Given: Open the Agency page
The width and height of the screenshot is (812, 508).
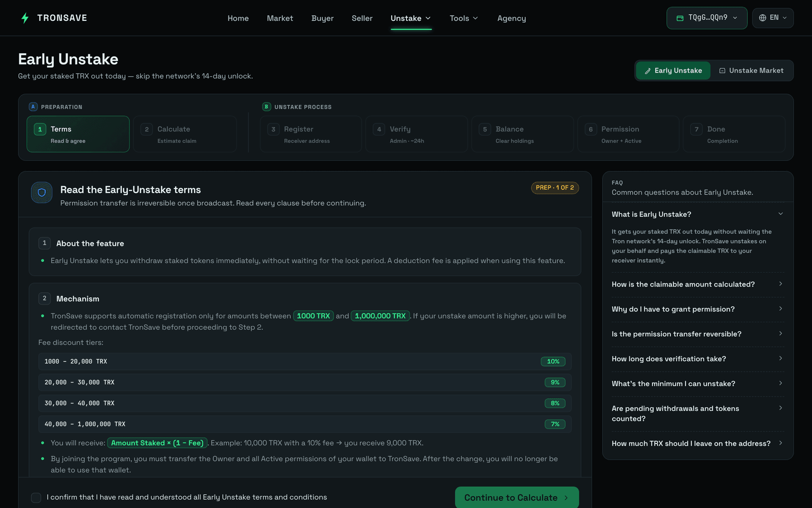Looking at the screenshot, I should (x=512, y=18).
